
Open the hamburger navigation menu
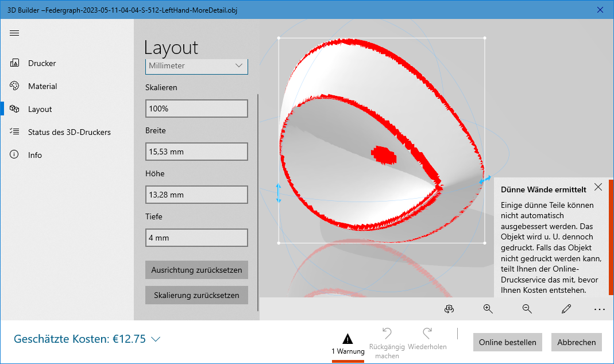tap(14, 33)
